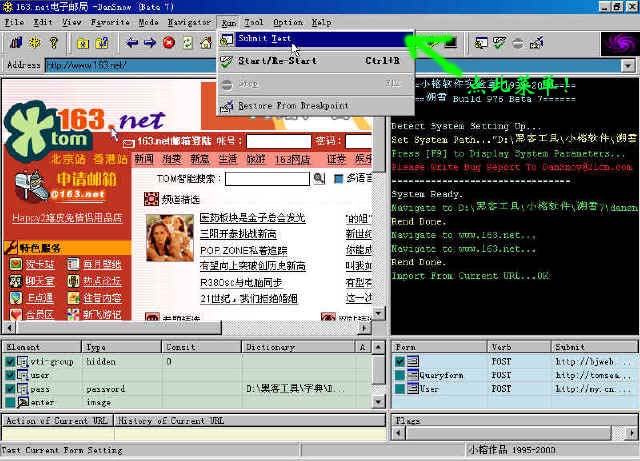Click the vti-group element icon
640x461 pixels.
[x=22, y=361]
